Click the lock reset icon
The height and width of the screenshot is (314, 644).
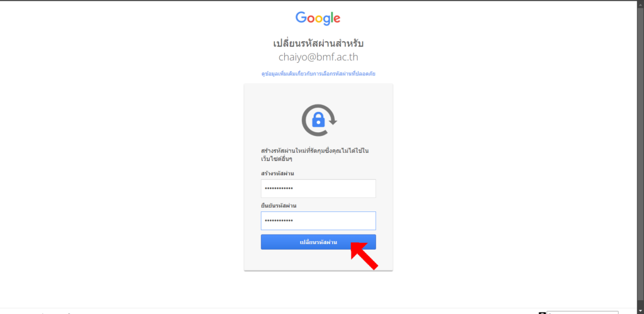tap(319, 120)
